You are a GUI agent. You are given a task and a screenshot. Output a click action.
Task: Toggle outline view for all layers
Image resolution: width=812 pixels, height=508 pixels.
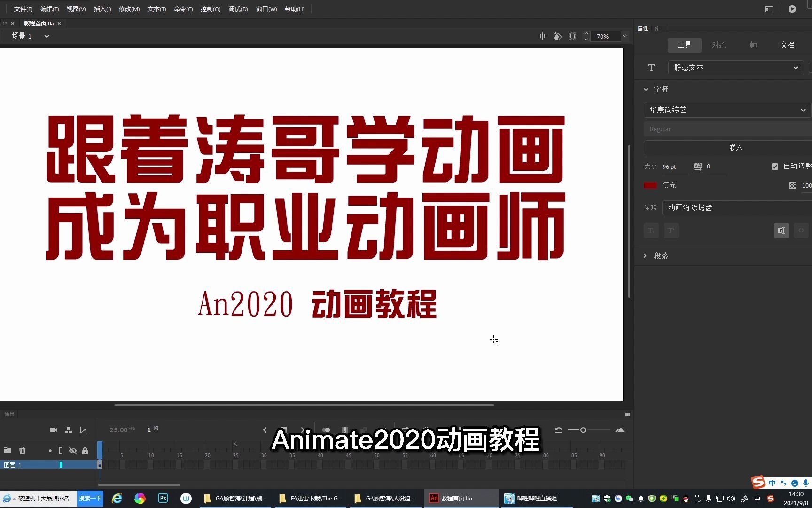(61, 451)
